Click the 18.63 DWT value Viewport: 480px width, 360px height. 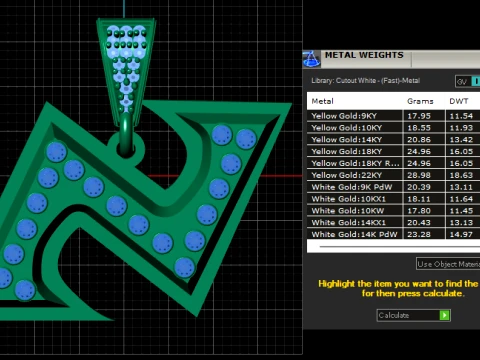(461, 175)
